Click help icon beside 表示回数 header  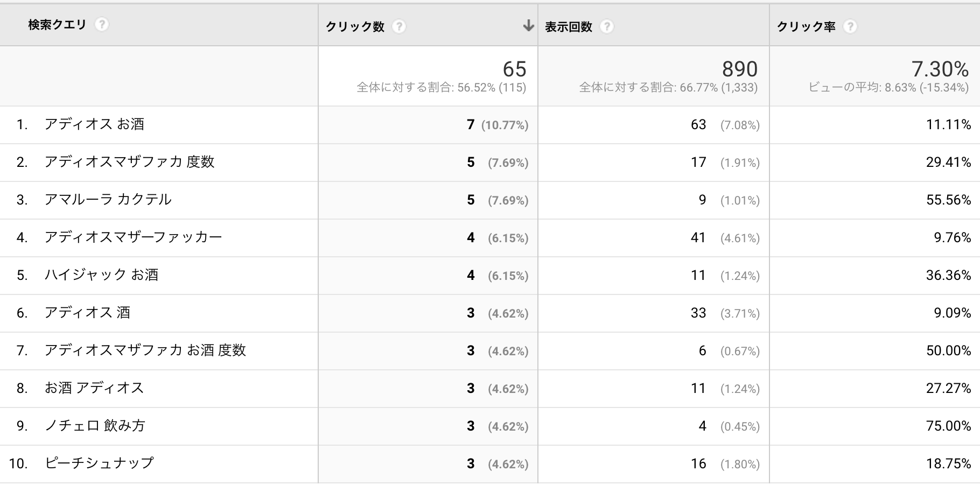pos(607,26)
